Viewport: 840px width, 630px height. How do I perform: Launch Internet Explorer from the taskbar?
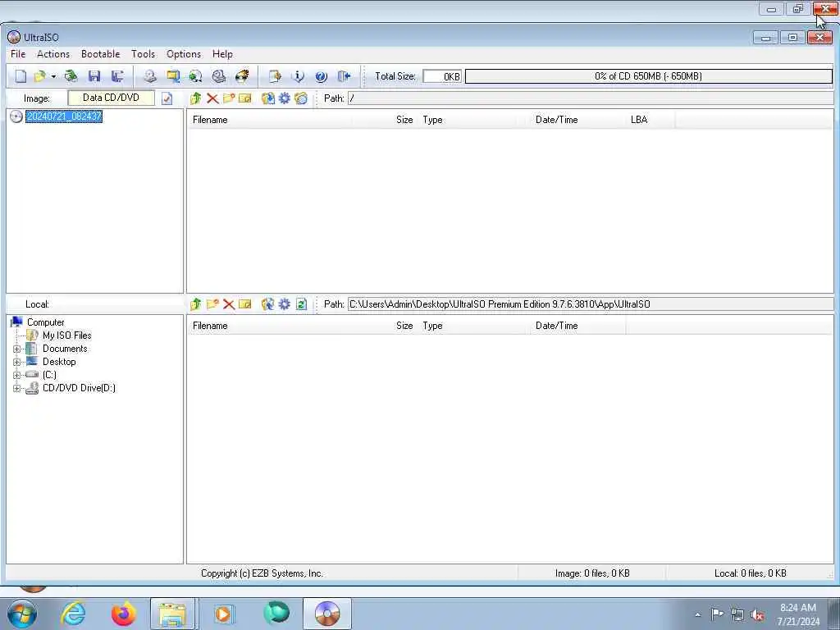coord(73,614)
